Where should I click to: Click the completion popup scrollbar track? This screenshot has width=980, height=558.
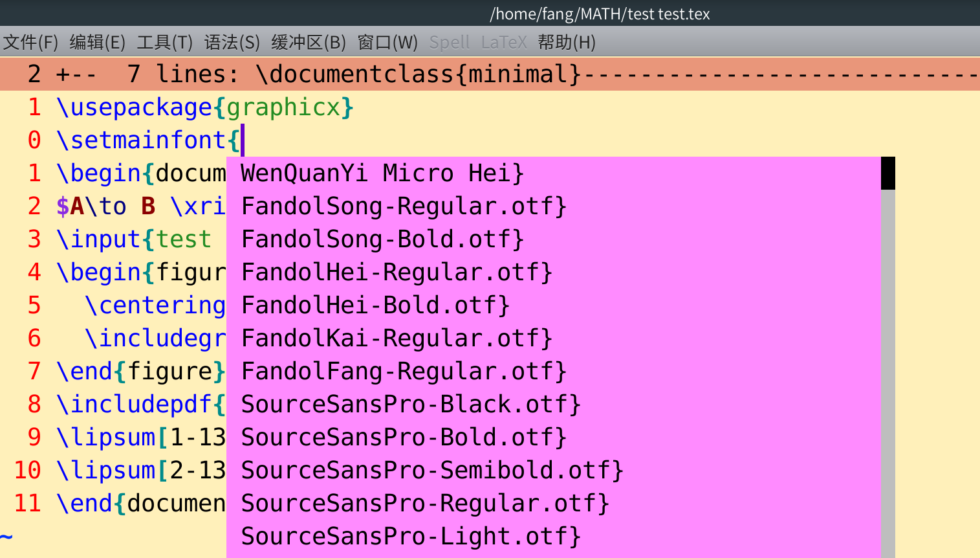pos(888,374)
